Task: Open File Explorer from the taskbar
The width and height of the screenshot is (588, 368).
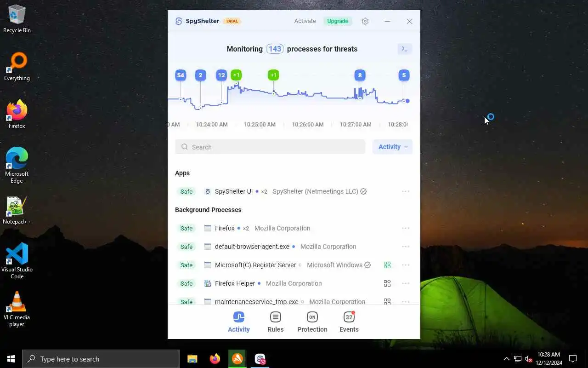Action: (192, 359)
